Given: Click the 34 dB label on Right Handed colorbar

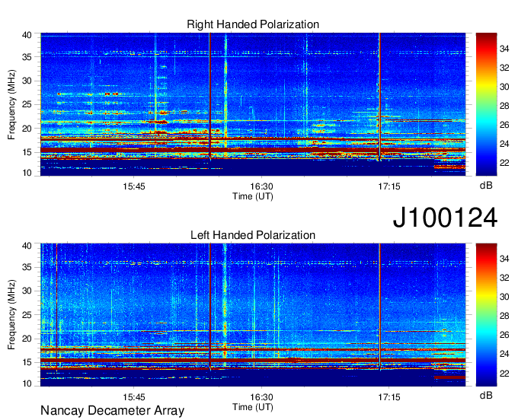Looking at the screenshot, I should (504, 49).
